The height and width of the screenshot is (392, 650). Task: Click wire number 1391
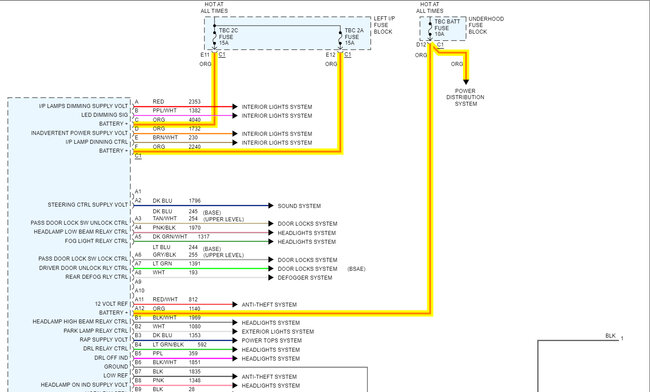pyautogui.click(x=194, y=264)
